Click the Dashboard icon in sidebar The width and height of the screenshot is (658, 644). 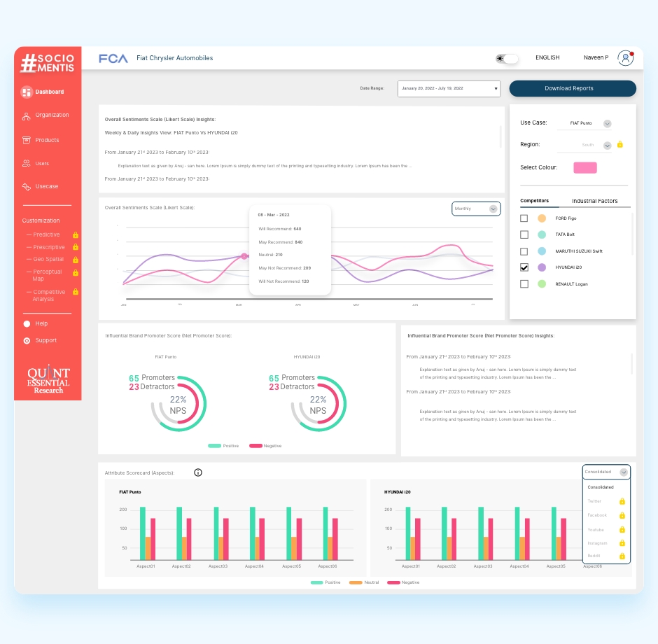tap(27, 92)
